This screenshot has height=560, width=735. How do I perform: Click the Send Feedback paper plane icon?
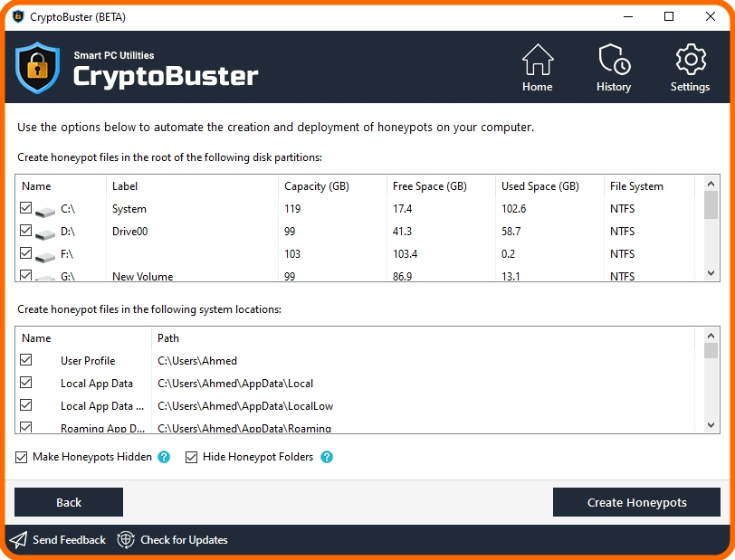(18, 540)
